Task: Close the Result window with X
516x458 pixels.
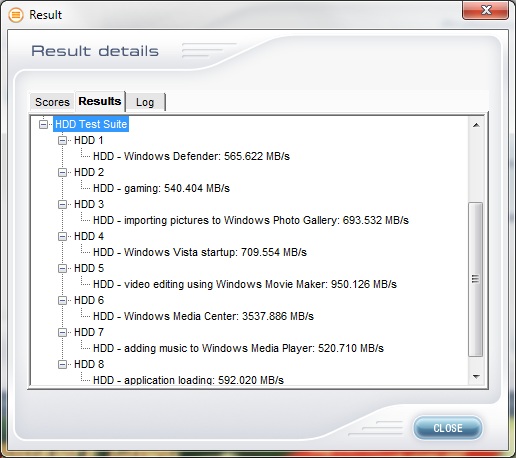Action: click(x=486, y=10)
